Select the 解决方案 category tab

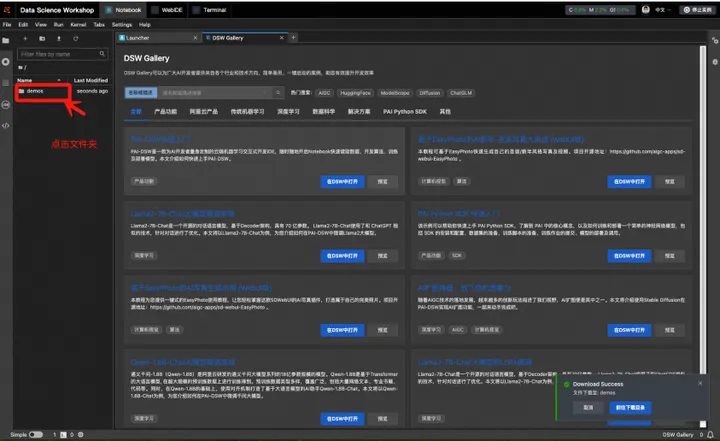359,112
